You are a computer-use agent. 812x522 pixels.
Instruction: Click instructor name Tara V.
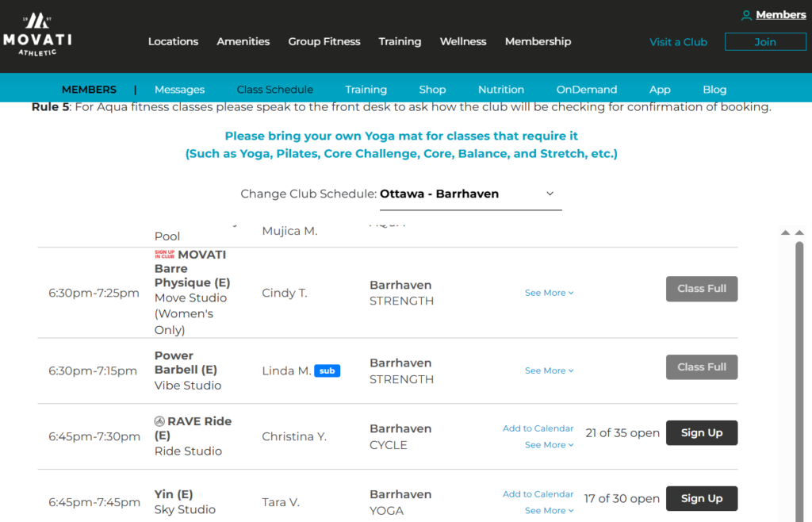280,502
